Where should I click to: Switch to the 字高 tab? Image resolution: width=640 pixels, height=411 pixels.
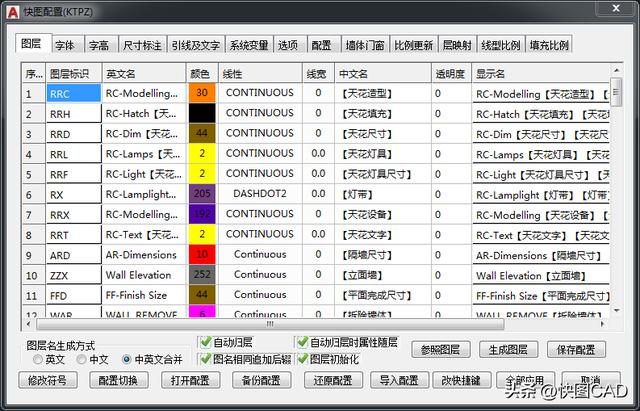point(101,45)
